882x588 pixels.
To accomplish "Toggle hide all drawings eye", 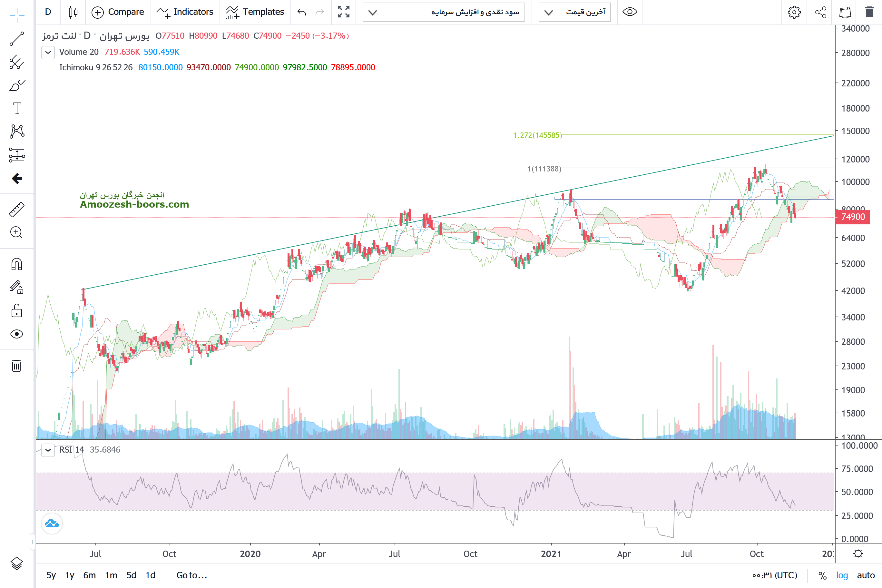I will coord(17,334).
